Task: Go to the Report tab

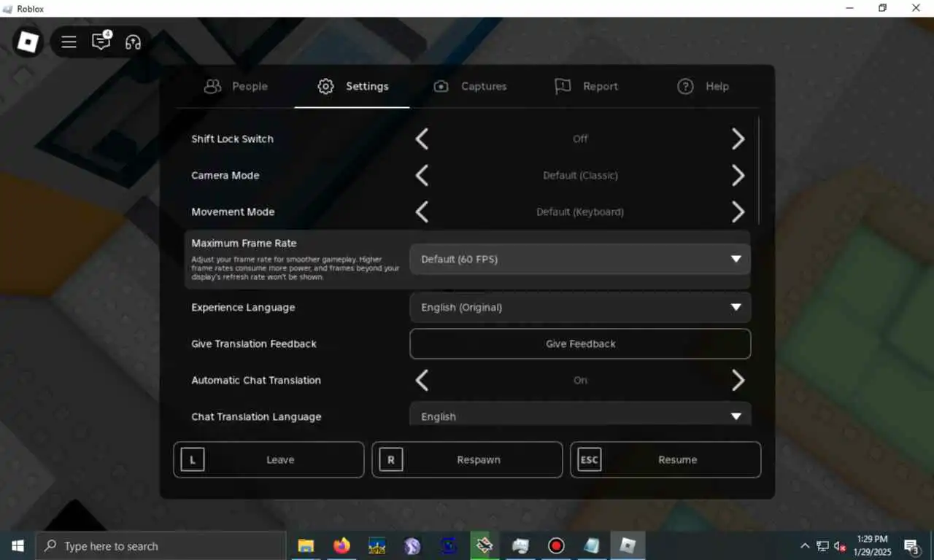Action: [x=586, y=86]
